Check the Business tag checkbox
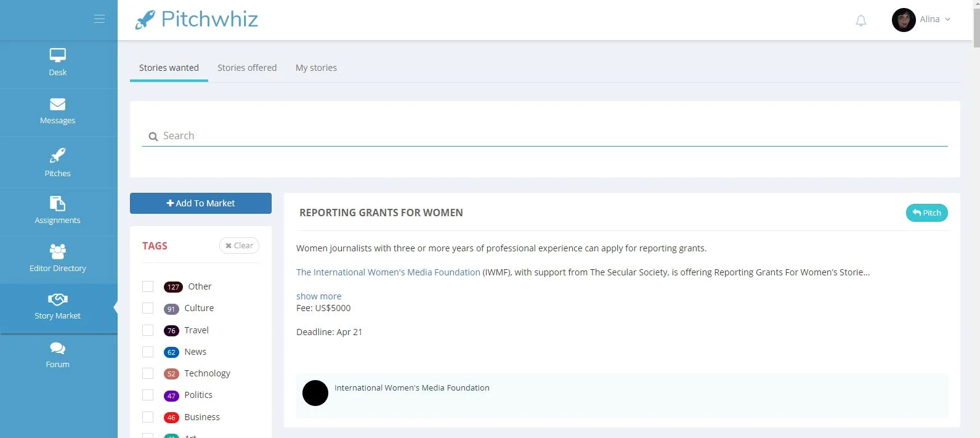Viewport: 980px width, 438px height. pyautogui.click(x=148, y=417)
